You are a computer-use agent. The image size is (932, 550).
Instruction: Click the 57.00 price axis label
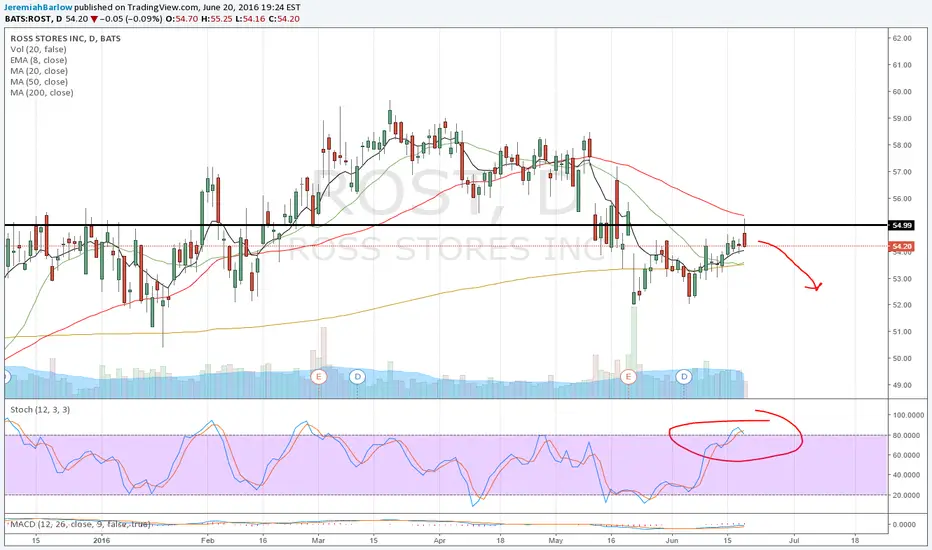pos(902,172)
